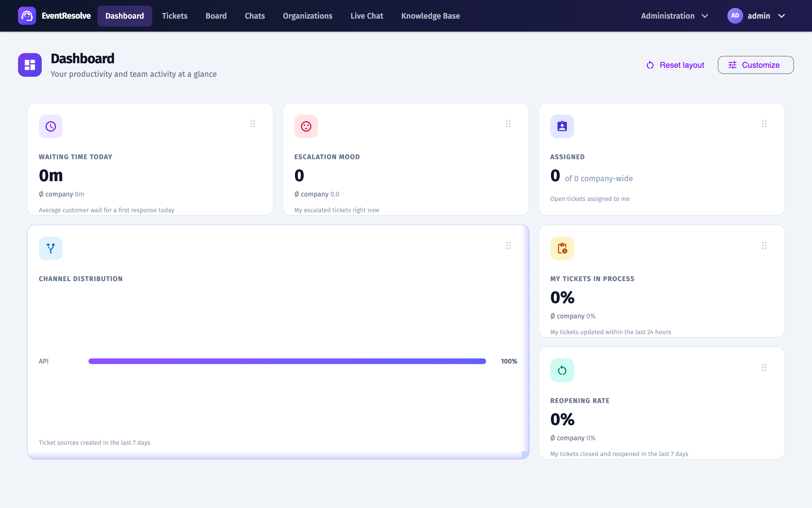Click the API channel progress bar
Screen dimensions: 812x508
coord(287,361)
